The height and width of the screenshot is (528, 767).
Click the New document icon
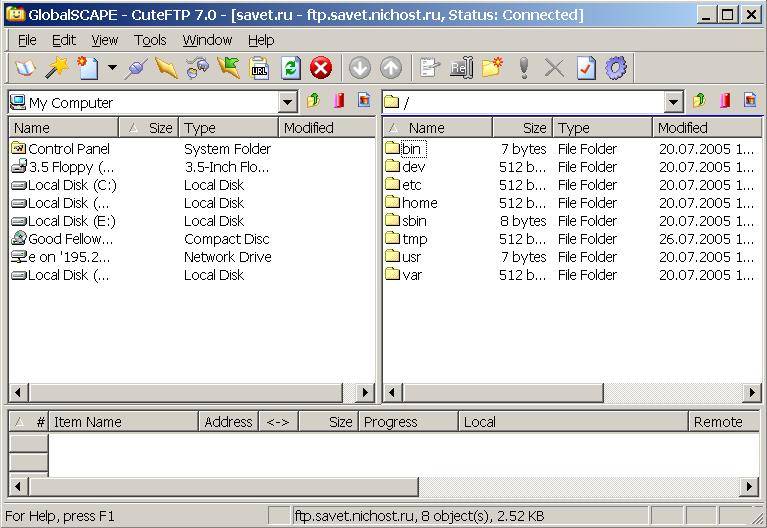[88, 68]
